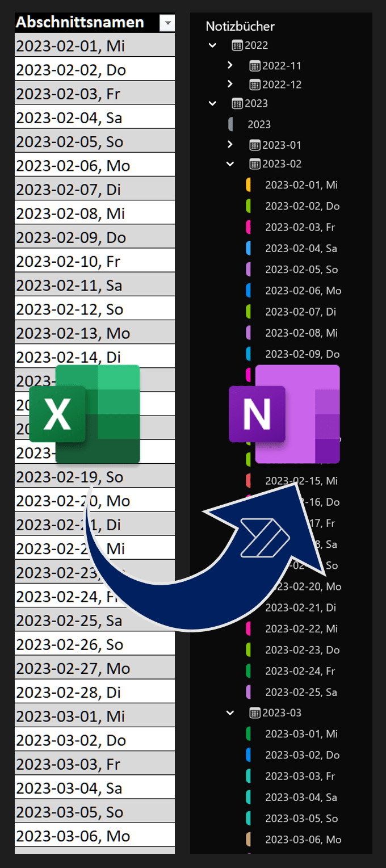Open OneNote section 2023-03-04, Sa
The width and height of the screenshot is (386, 868).
coord(301,797)
